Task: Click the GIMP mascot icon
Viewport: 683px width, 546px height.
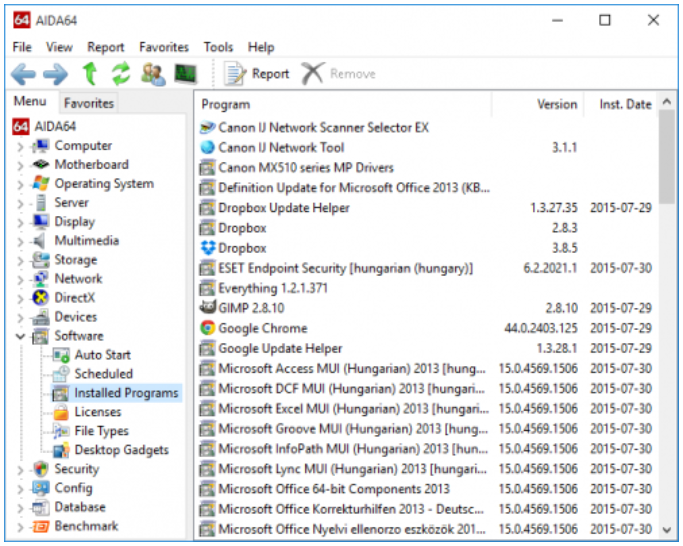Action: 207,307
